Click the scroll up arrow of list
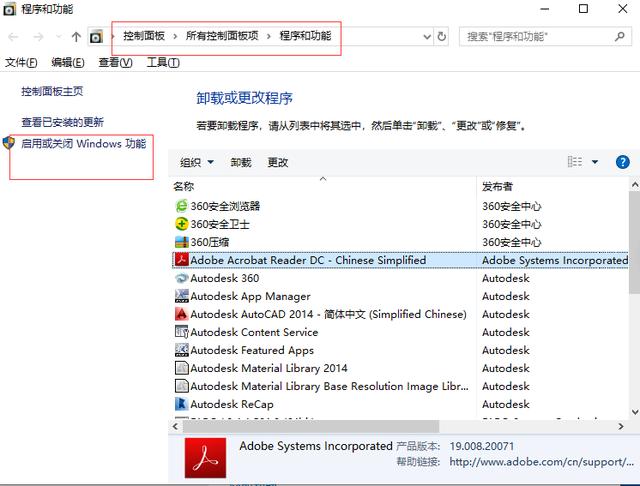 click(635, 184)
